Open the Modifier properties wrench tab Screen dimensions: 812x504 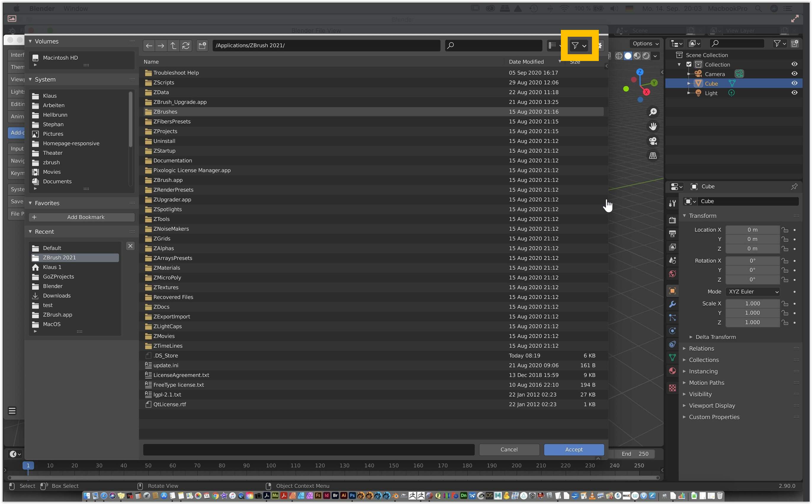672,304
